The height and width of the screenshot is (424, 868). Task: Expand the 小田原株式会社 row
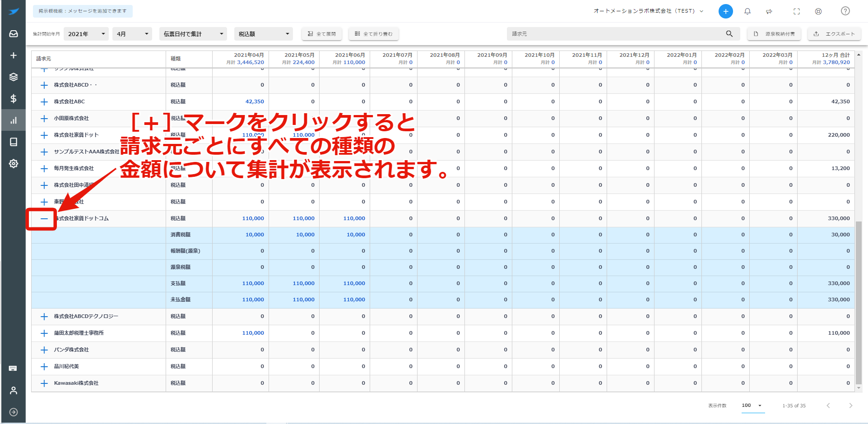(44, 119)
